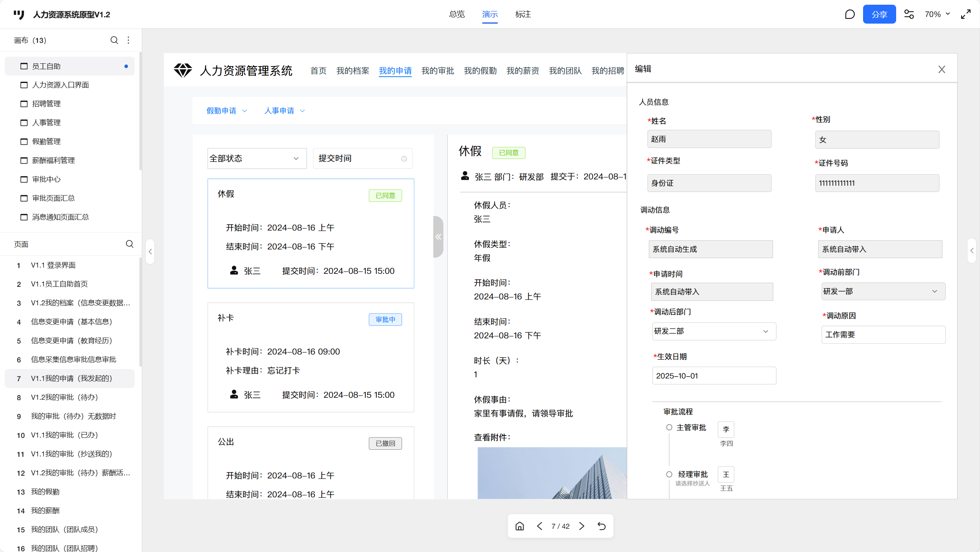Click the 生效日期 date input field
This screenshot has width=980, height=552.
[713, 376]
